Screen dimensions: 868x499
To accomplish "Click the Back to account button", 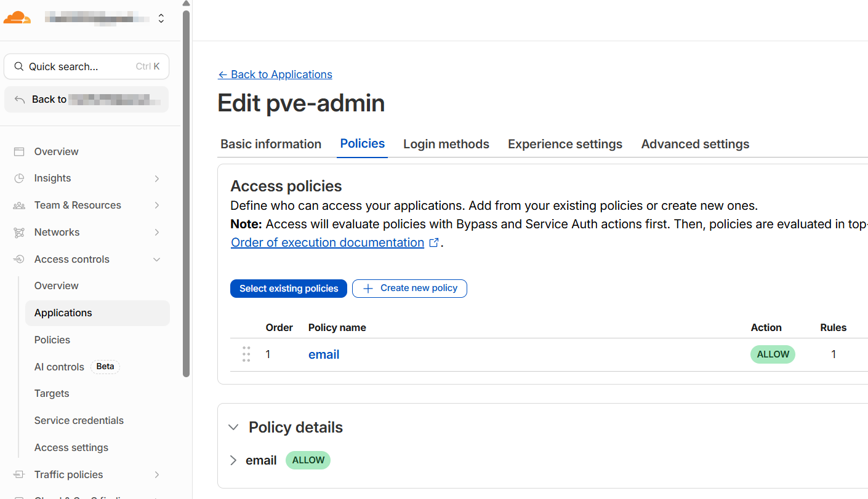I will (x=87, y=100).
